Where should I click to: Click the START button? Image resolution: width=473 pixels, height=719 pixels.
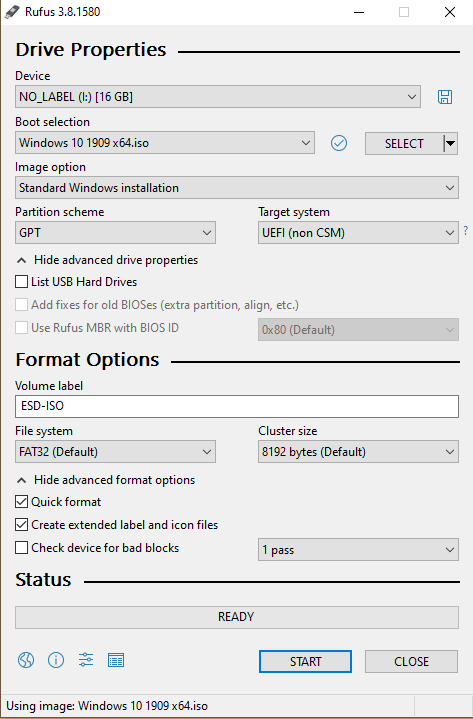(305, 662)
